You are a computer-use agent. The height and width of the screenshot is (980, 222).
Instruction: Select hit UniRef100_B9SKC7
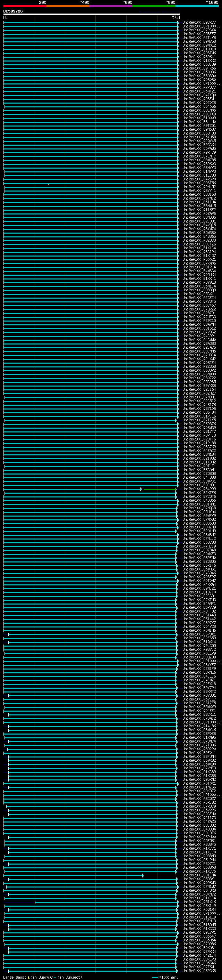pyautogui.click(x=199, y=23)
